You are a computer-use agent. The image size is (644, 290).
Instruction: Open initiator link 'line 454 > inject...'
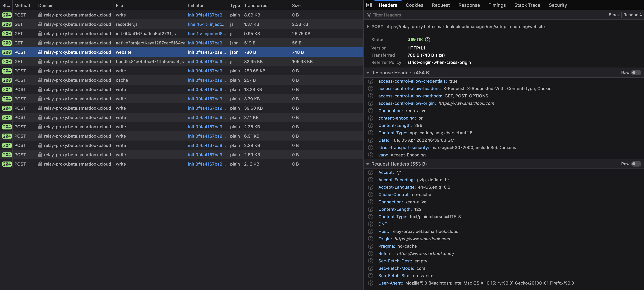click(x=206, y=24)
